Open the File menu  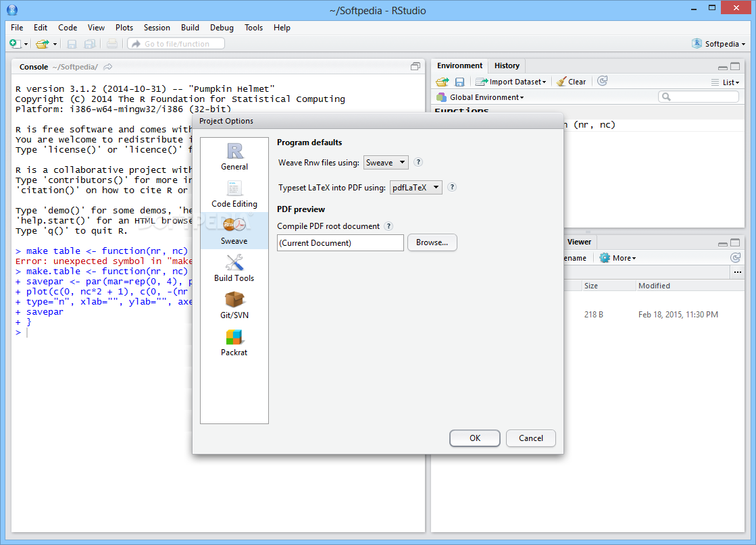(17, 28)
